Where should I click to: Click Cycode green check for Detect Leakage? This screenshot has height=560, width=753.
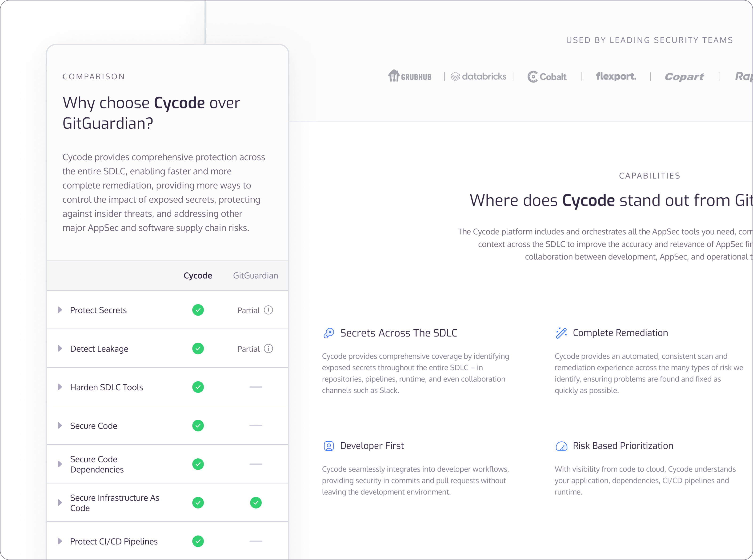pyautogui.click(x=198, y=348)
